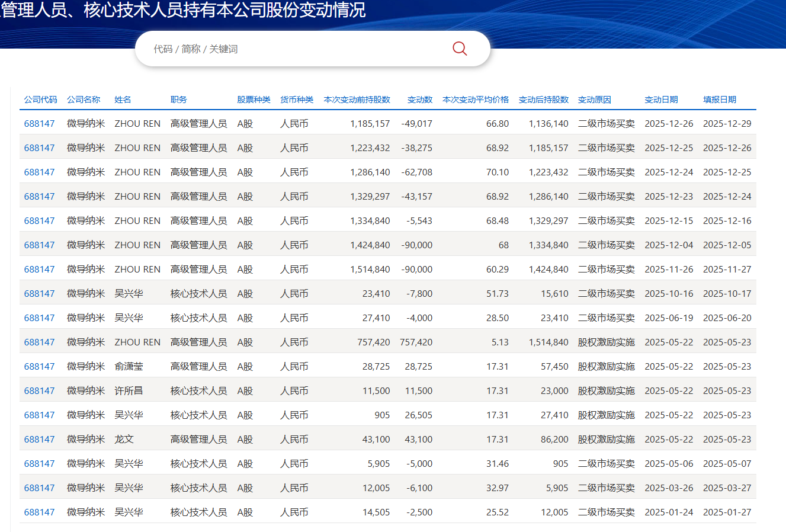Click the 变动原因 column header
786x532 pixels.
click(x=594, y=100)
